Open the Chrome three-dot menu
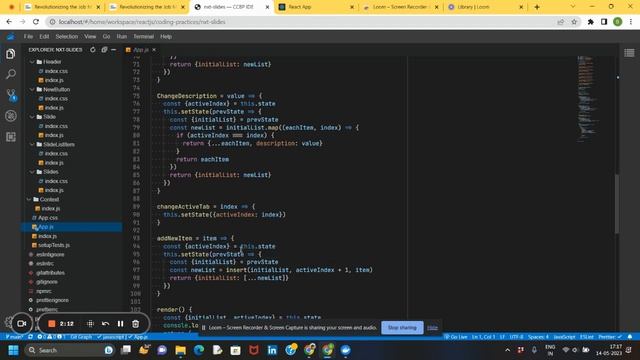This screenshot has width=640, height=360. point(631,22)
